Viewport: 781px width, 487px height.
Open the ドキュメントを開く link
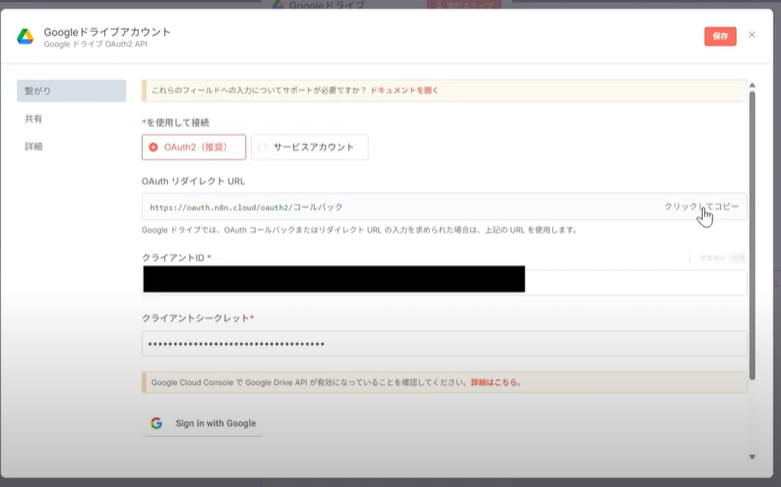pyautogui.click(x=404, y=90)
